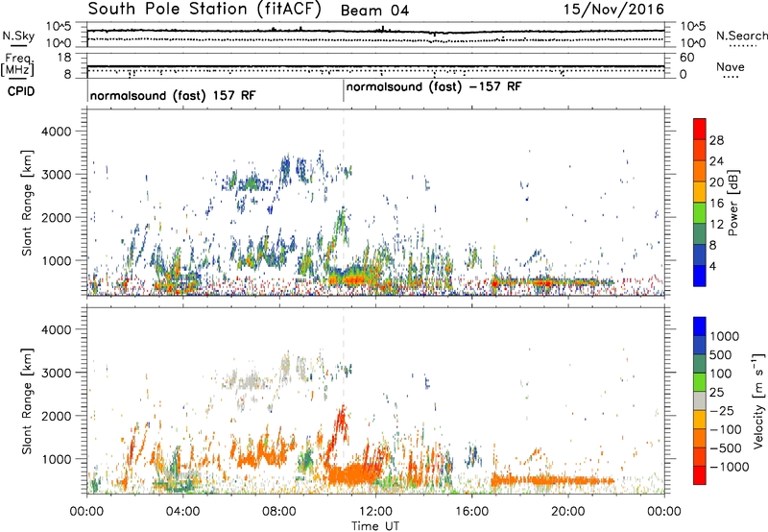
Task: Select the bright blue top segment of Velocity colorbar
Action: point(700,326)
